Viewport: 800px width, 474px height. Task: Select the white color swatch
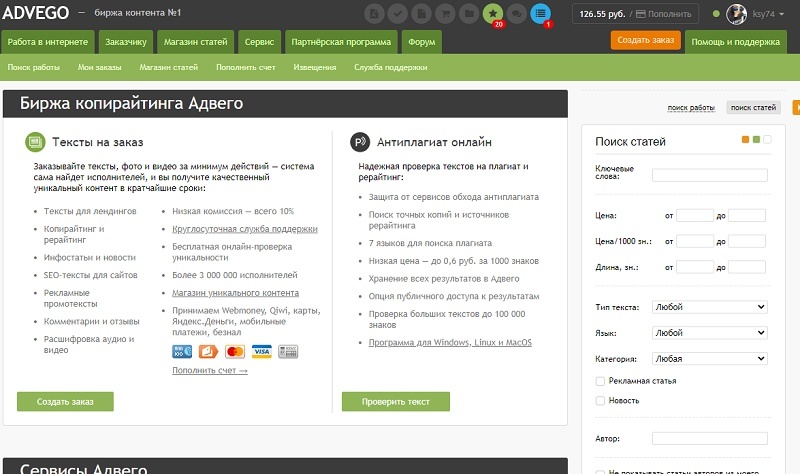point(767,139)
